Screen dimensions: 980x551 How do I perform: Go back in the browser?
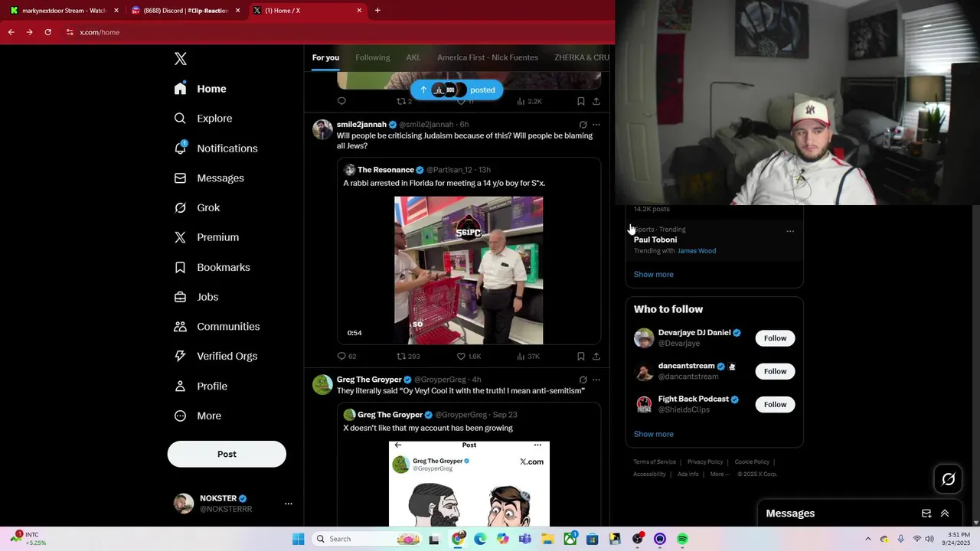click(11, 32)
